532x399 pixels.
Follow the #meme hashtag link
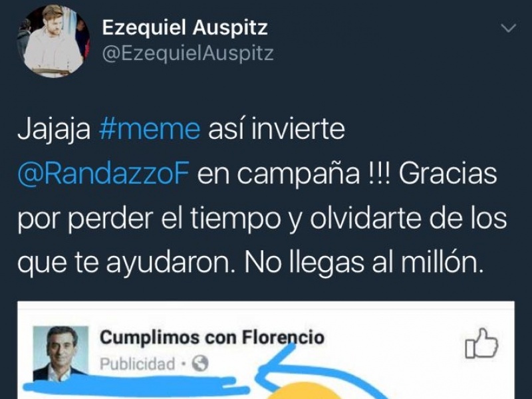coord(150,129)
